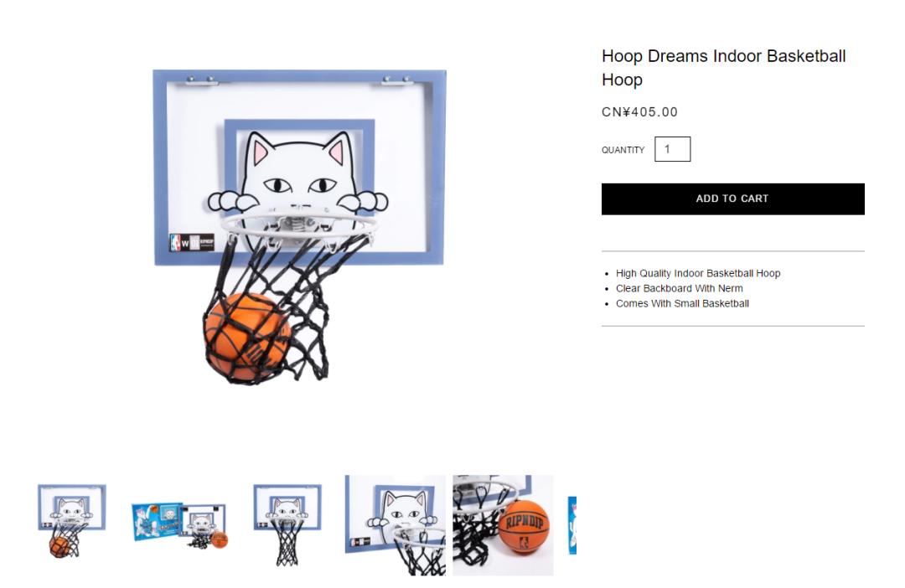This screenshot has height=588, width=905.
Task: Click the QUANTITY label
Action: pyautogui.click(x=623, y=150)
